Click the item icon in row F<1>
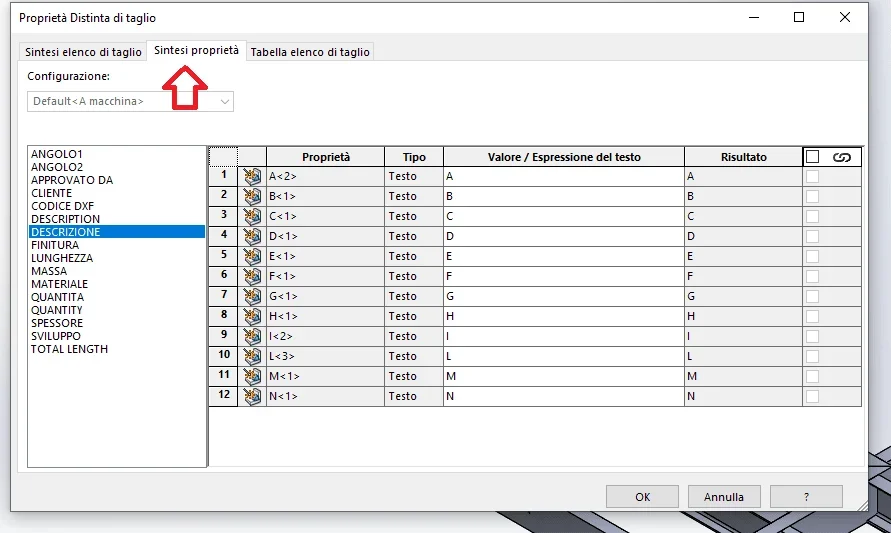Image resolution: width=891 pixels, height=533 pixels. [252, 276]
